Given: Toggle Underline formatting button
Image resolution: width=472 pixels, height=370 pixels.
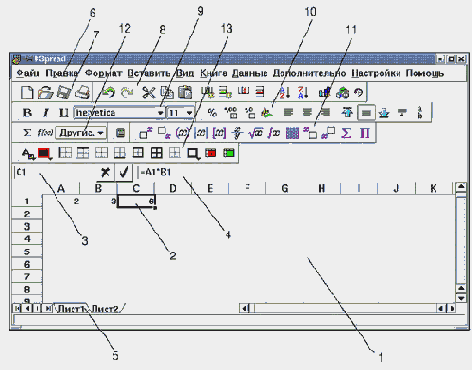Looking at the screenshot, I should (63, 113).
